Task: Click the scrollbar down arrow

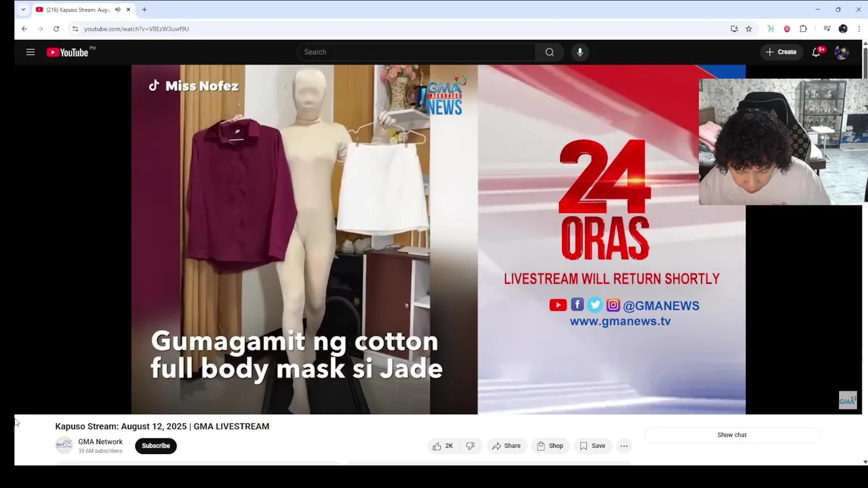Action: tap(865, 462)
